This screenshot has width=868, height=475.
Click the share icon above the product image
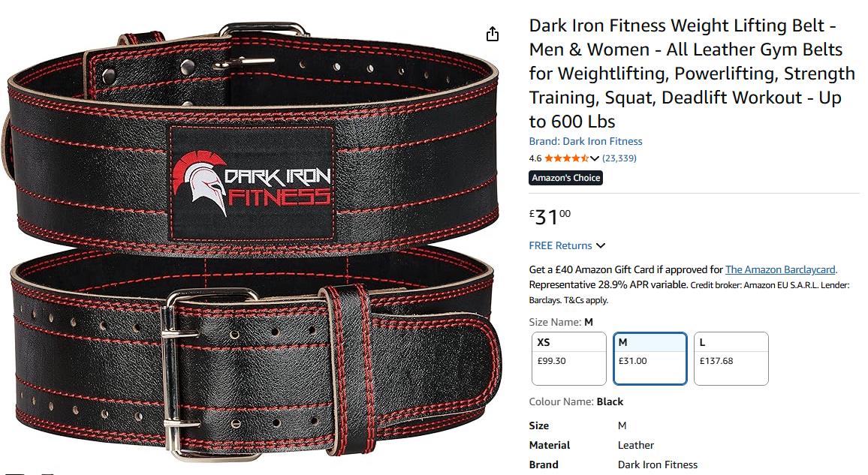coord(492,35)
